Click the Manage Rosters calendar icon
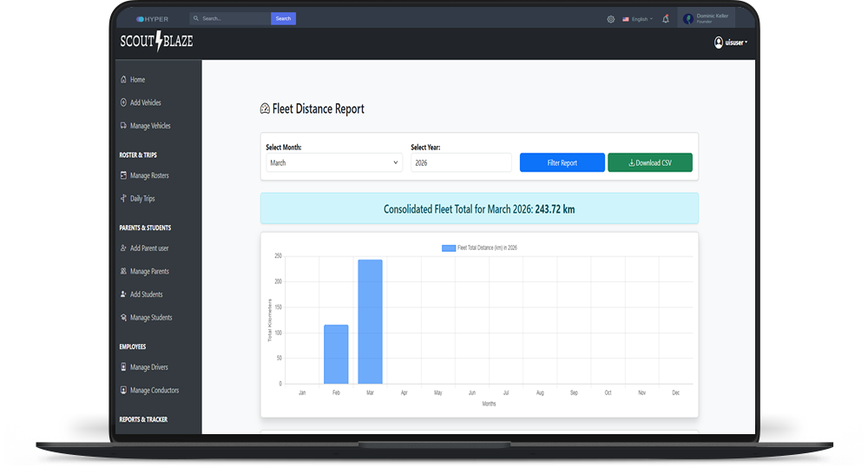The width and height of the screenshot is (868, 468). point(123,175)
